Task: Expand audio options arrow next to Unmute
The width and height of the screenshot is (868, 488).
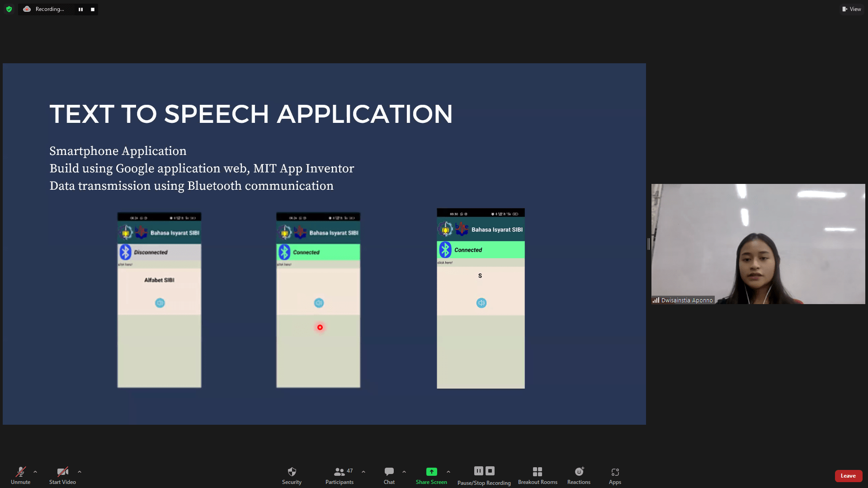Action: tap(35, 472)
